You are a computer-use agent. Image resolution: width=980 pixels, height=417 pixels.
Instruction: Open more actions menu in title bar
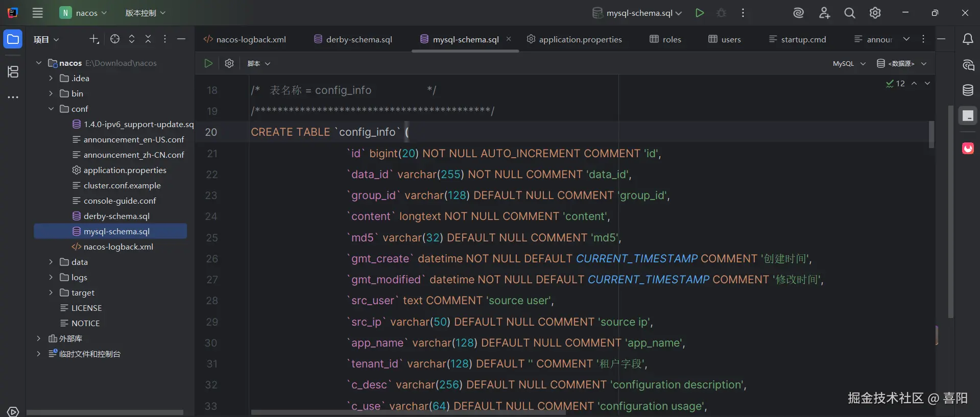(x=743, y=13)
